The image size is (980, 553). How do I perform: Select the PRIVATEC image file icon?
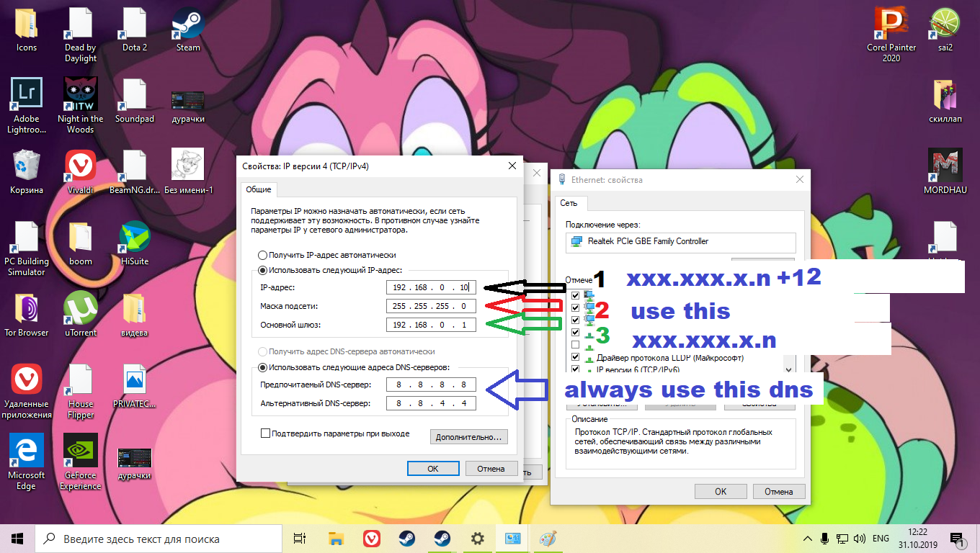pyautogui.click(x=135, y=386)
